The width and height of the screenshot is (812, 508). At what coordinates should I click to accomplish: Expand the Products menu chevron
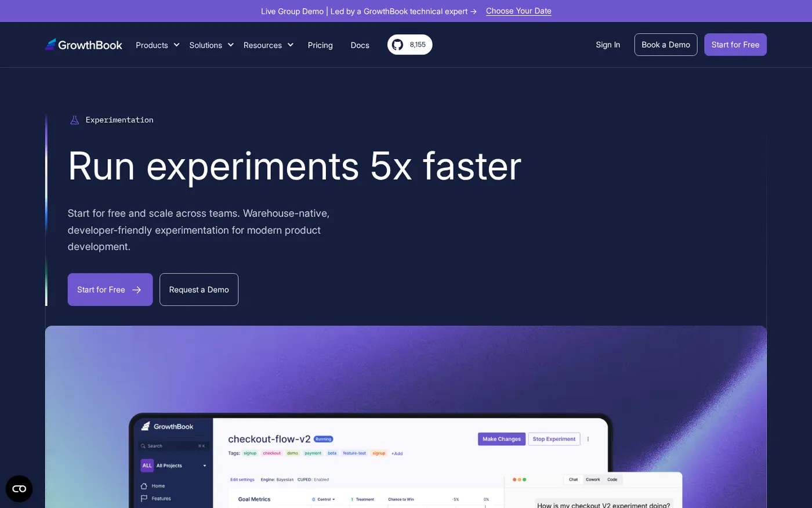coord(176,45)
